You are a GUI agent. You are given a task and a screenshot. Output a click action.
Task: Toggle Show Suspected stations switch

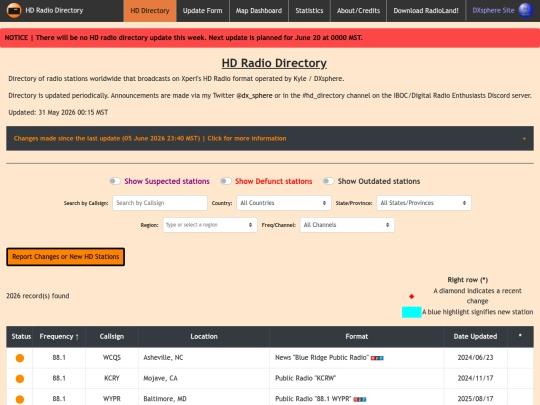(115, 181)
